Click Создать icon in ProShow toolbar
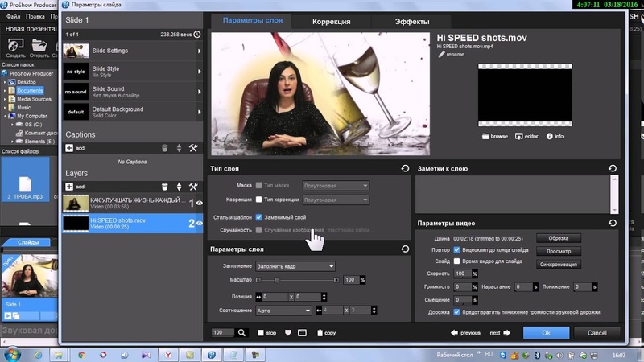The image size is (644, 362). pyautogui.click(x=15, y=45)
